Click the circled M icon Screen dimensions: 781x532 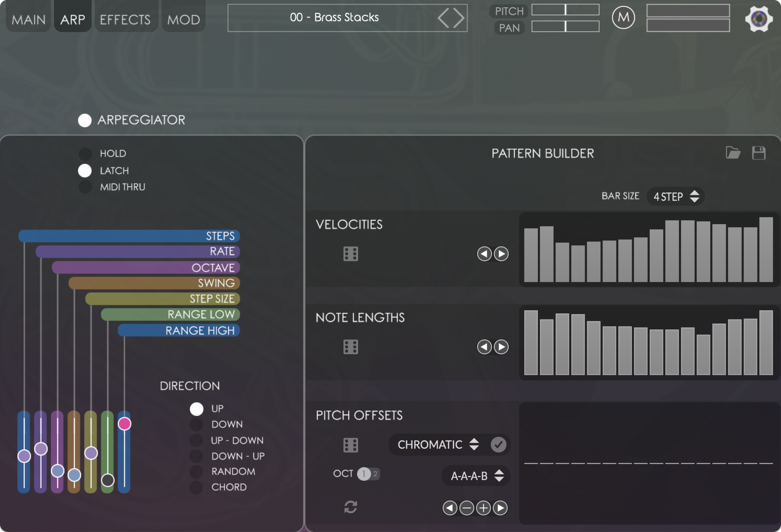tap(623, 18)
